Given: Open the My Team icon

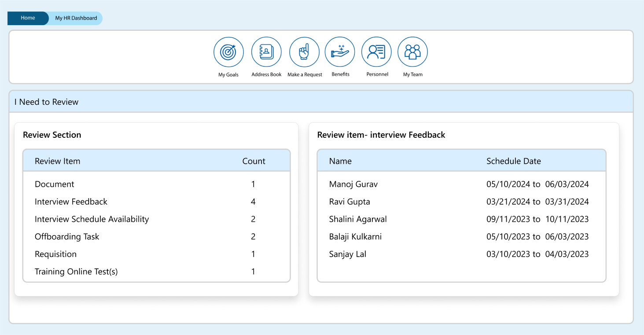Looking at the screenshot, I should 412,52.
